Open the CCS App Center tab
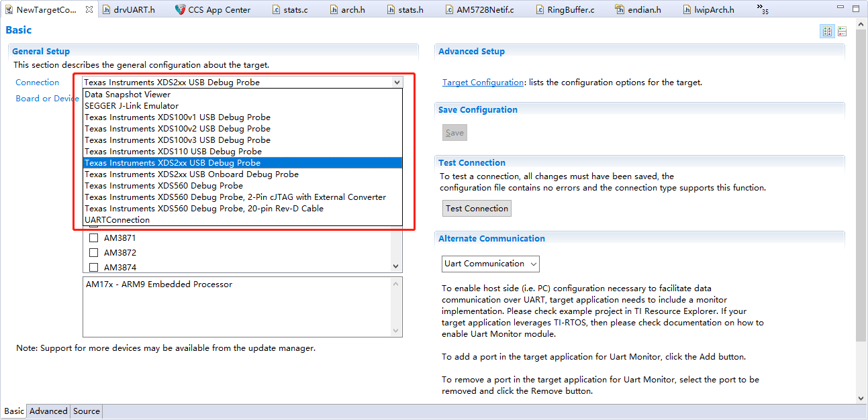The height and width of the screenshot is (420, 868). point(212,10)
